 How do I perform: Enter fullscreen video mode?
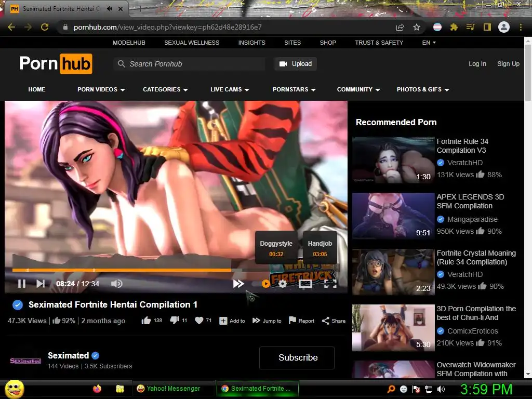point(330,284)
